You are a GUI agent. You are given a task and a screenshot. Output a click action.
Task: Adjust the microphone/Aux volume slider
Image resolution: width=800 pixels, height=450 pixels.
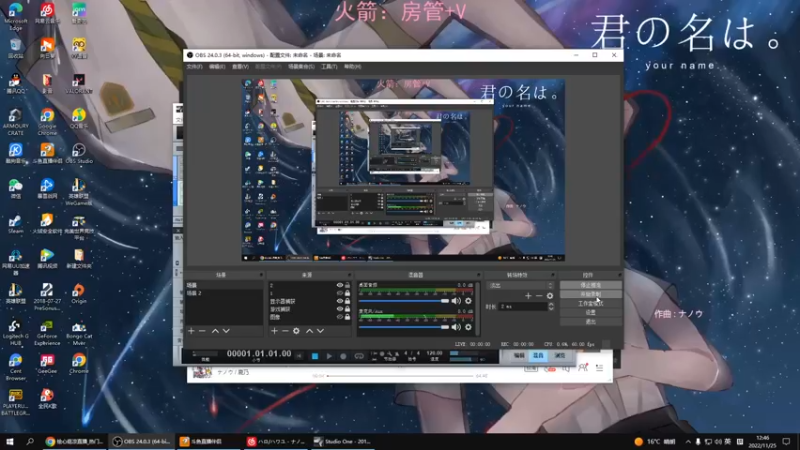tap(404, 327)
